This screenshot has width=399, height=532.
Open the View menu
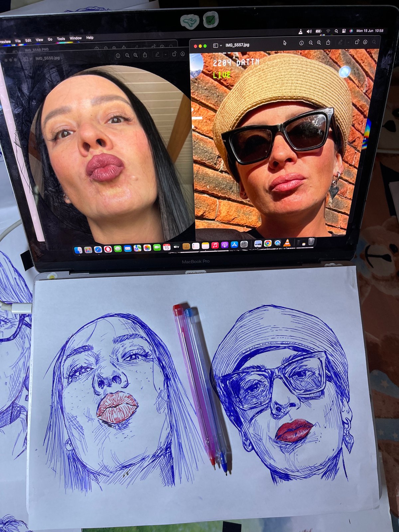click(40, 40)
